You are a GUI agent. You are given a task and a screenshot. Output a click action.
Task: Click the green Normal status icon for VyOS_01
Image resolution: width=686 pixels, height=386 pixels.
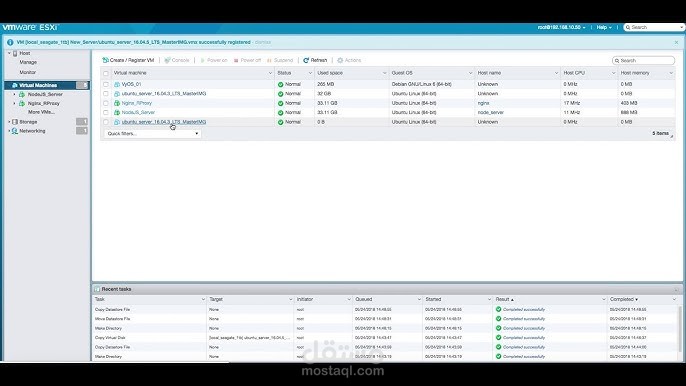click(x=280, y=84)
